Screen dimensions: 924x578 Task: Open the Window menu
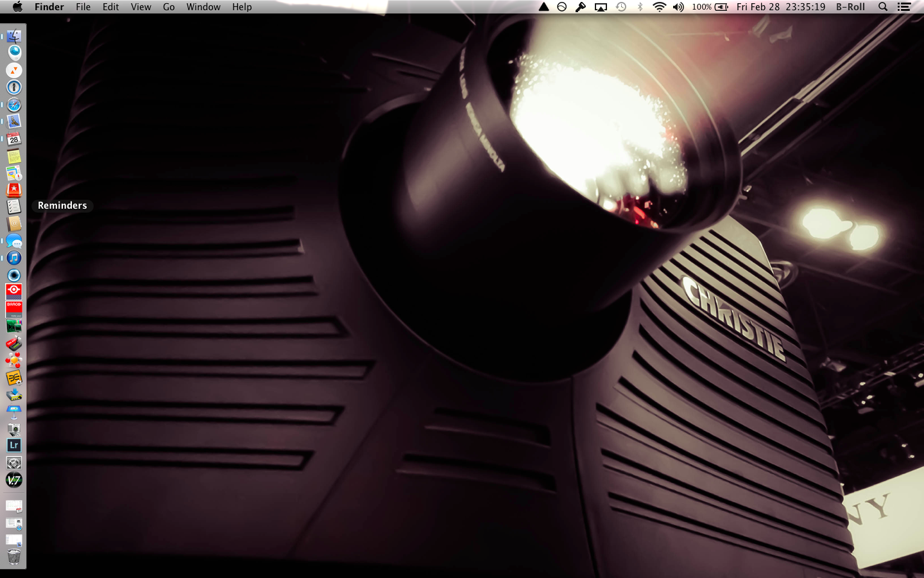[x=203, y=7]
